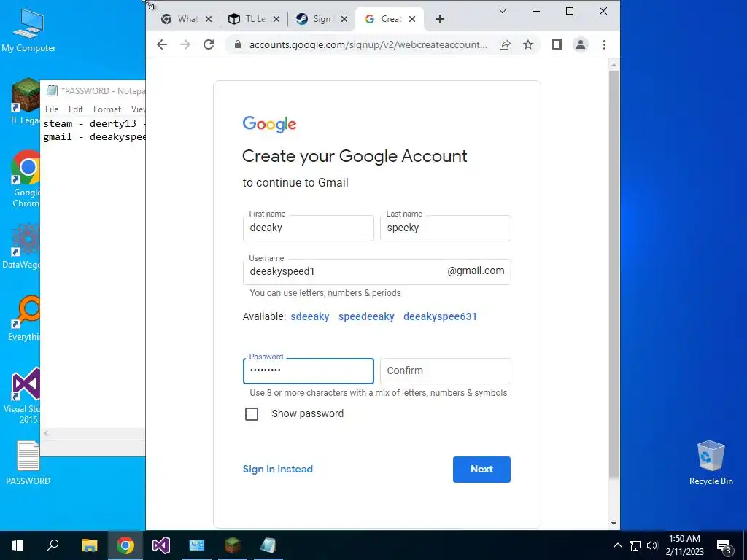Screen dimensions: 747x560
Task: Click the Next button
Action: [481, 470]
